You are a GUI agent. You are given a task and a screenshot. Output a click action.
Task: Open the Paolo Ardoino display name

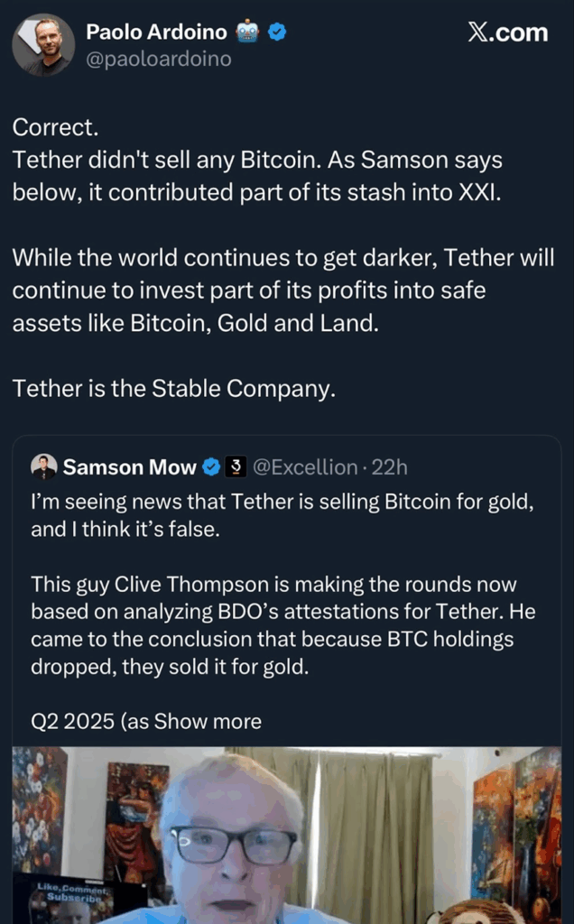point(155,32)
